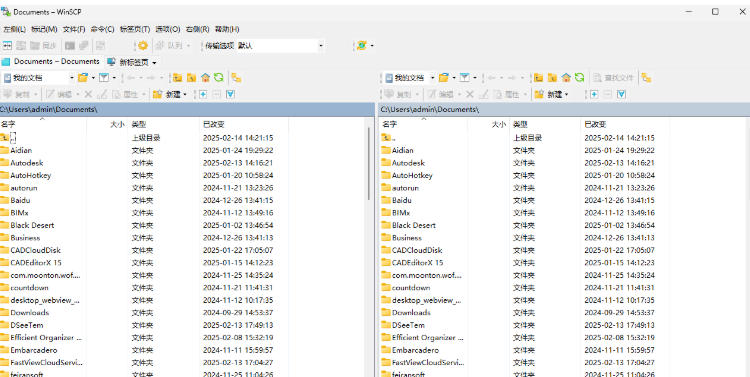Select CADEditorX 15 folder in right panel
This screenshot has width=750, height=377.
[x=417, y=262]
